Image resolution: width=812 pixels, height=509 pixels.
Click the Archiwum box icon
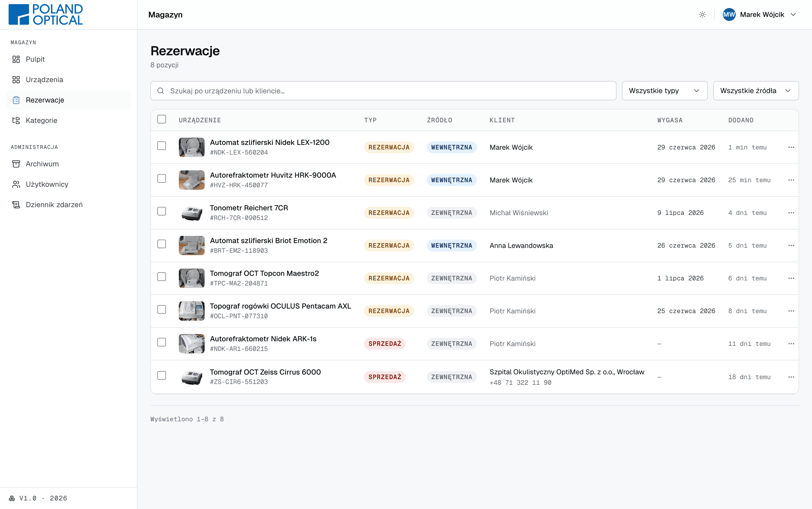16,164
